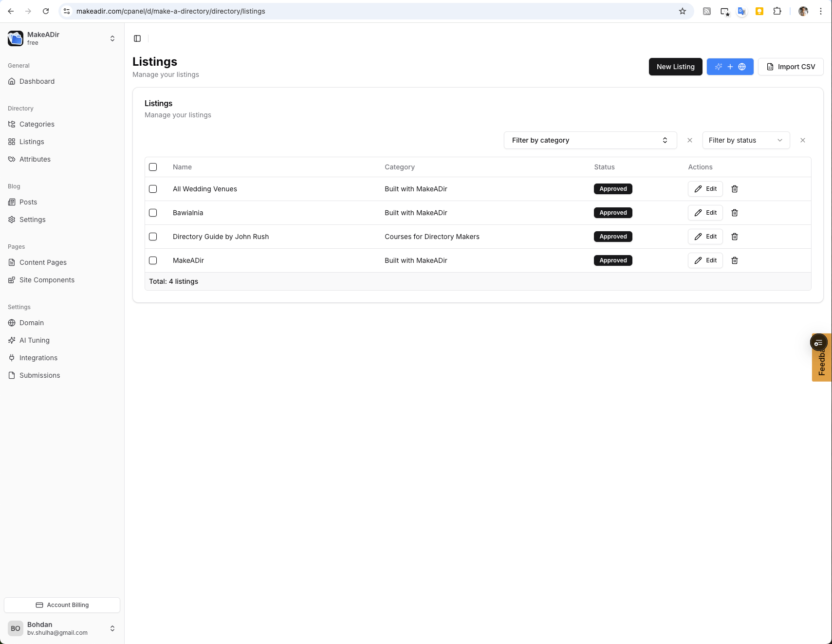Click the Import CSV button

[x=790, y=67]
